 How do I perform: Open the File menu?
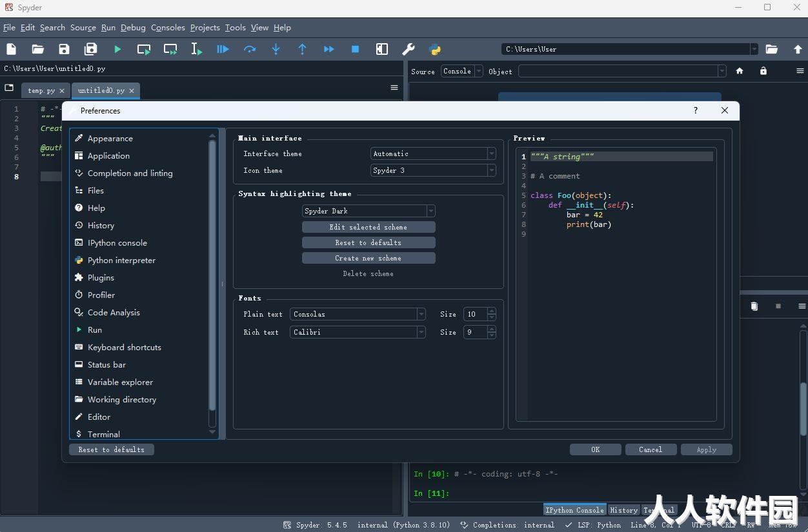(x=9, y=28)
